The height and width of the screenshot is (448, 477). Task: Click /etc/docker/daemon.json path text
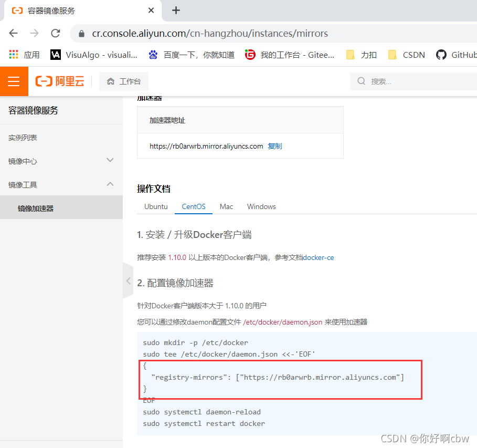click(283, 322)
